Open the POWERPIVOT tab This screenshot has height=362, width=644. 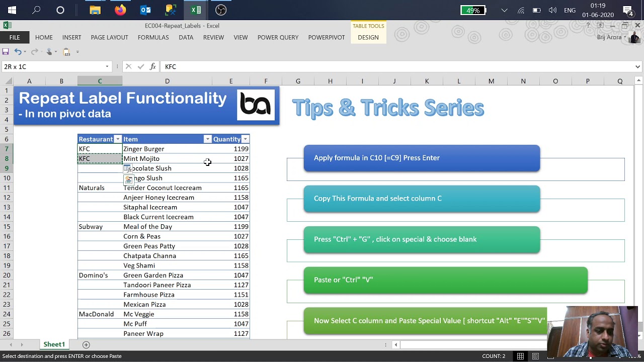pos(327,37)
